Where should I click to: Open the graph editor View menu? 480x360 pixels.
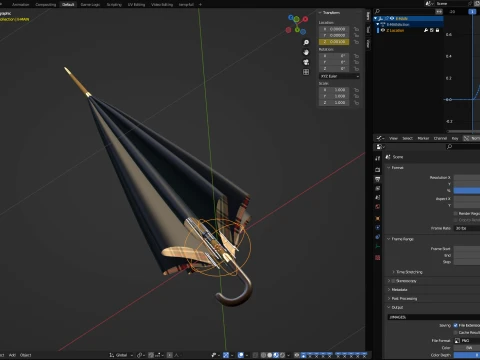393,138
